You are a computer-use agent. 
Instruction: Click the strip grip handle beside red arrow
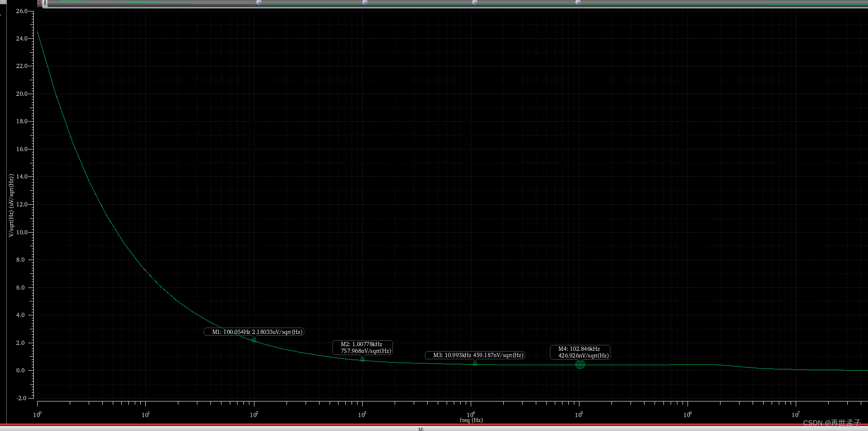tap(45, 3)
